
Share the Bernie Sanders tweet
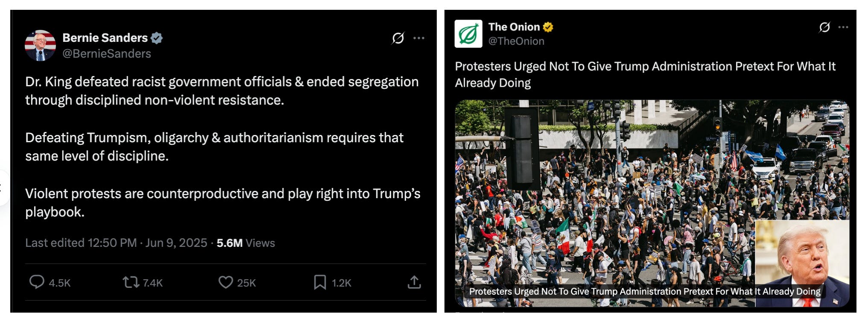click(414, 282)
